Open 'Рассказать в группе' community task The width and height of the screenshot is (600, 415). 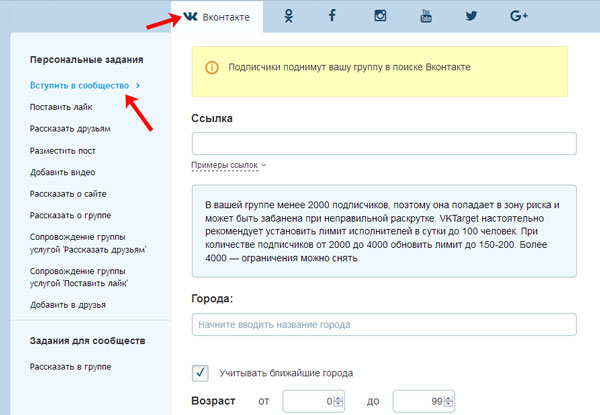70,367
